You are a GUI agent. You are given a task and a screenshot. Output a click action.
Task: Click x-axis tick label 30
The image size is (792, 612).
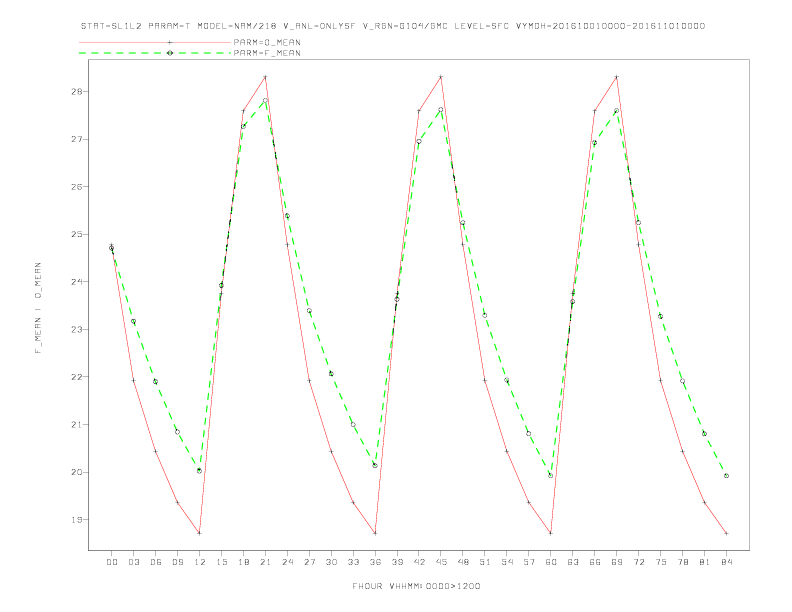(331, 562)
